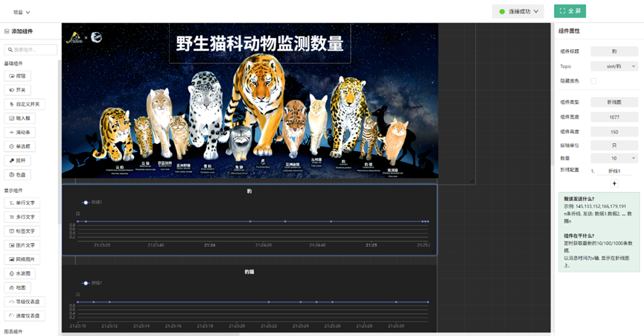Toggle the 隐藏底色 checkbox

593,80
